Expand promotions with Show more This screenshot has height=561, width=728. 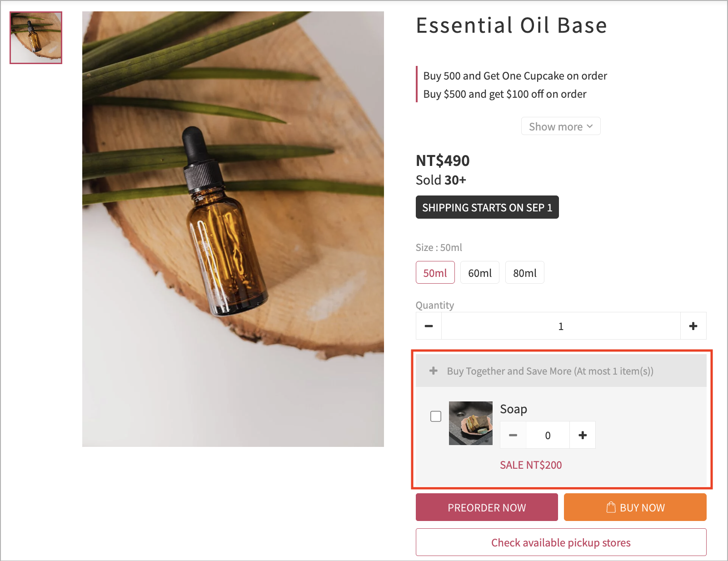pos(561,126)
